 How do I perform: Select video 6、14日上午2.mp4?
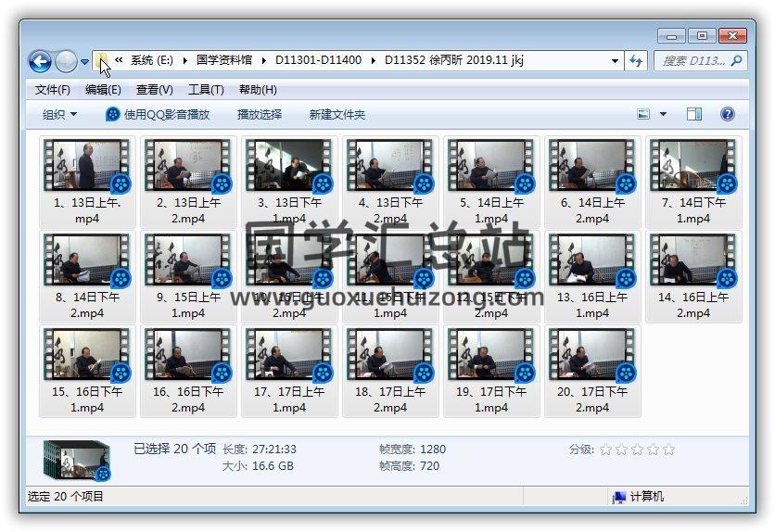(592, 182)
